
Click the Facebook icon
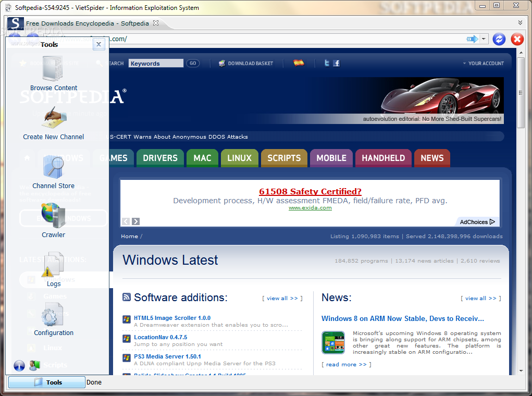point(336,63)
